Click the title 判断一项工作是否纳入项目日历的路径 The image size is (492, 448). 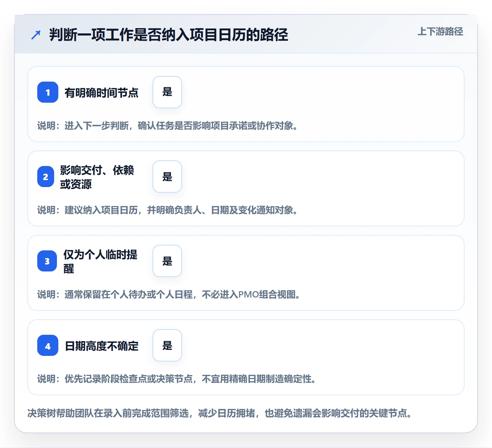pyautogui.click(x=169, y=35)
